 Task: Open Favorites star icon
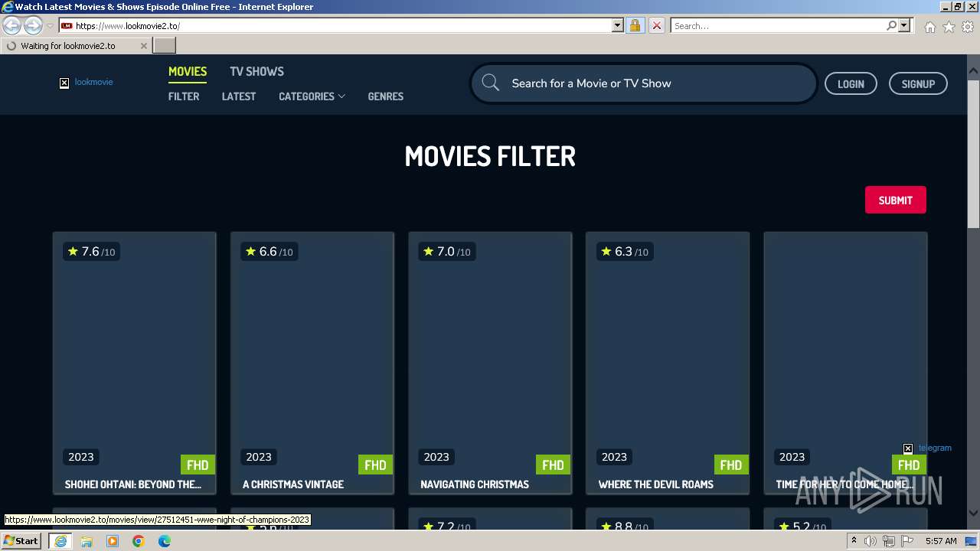[x=949, y=27]
